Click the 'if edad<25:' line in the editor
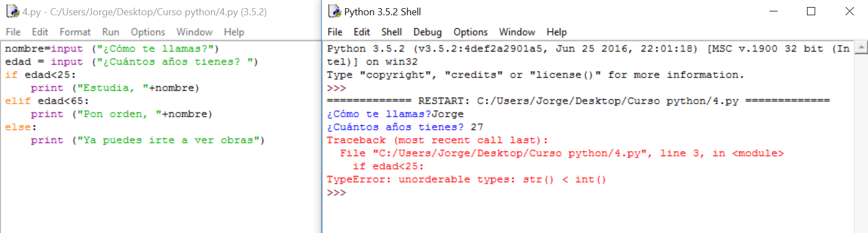 (x=41, y=75)
